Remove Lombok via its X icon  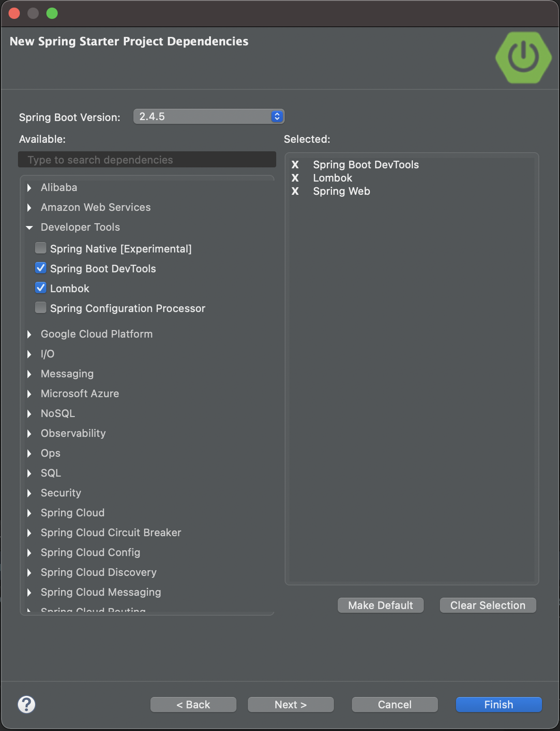(295, 178)
